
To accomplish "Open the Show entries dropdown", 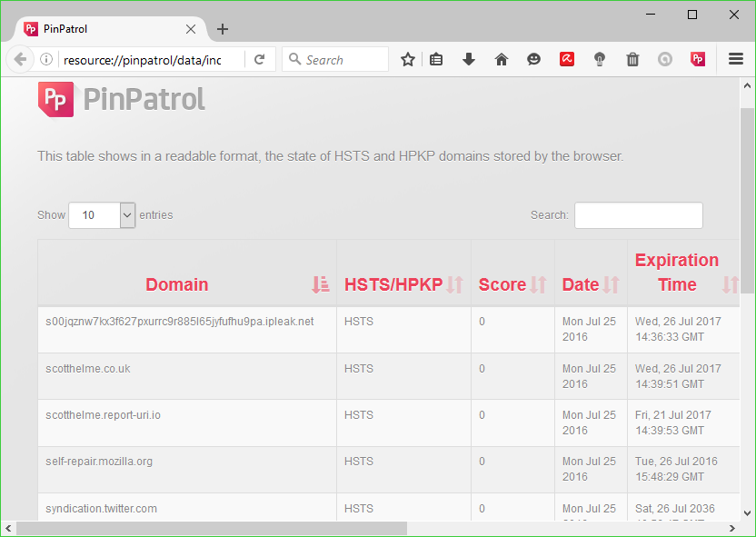I will (x=102, y=215).
